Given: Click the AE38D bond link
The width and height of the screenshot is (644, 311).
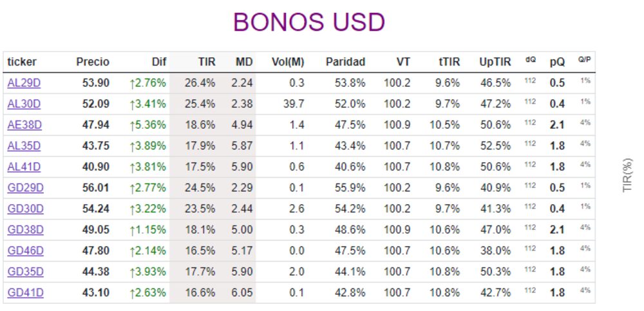Looking at the screenshot, I should point(24,125).
